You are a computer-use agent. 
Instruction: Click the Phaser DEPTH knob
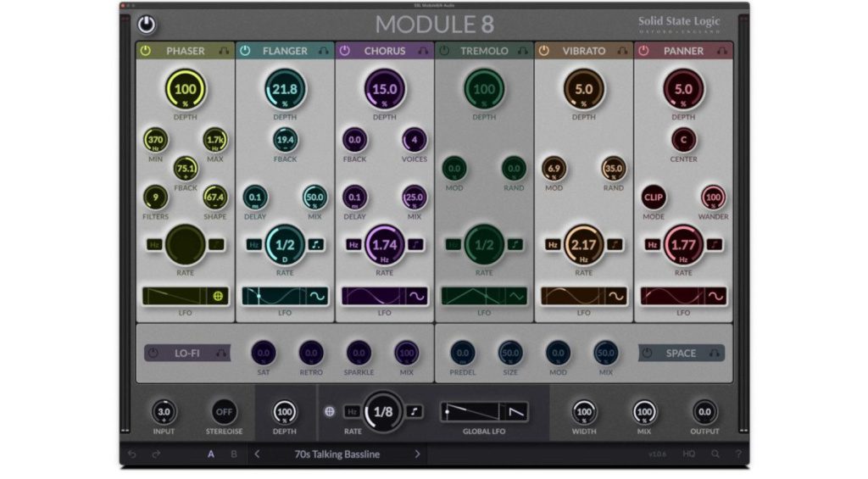click(x=185, y=89)
